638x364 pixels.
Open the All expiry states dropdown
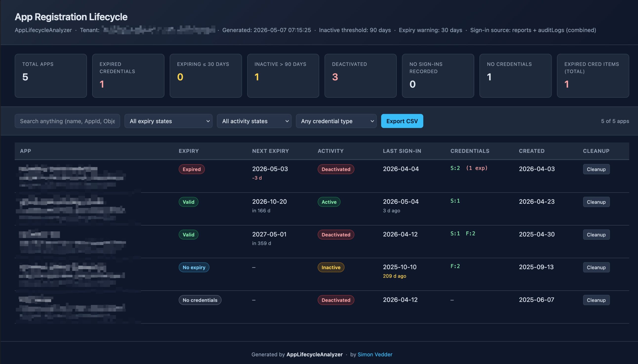tap(168, 121)
